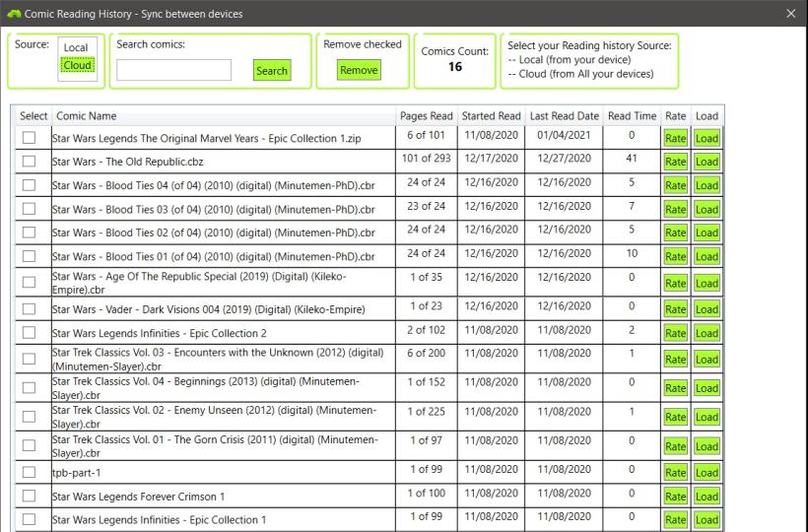This screenshot has width=808, height=532.
Task: Rate Star Trek Classics Vol. 03
Action: 675,360
